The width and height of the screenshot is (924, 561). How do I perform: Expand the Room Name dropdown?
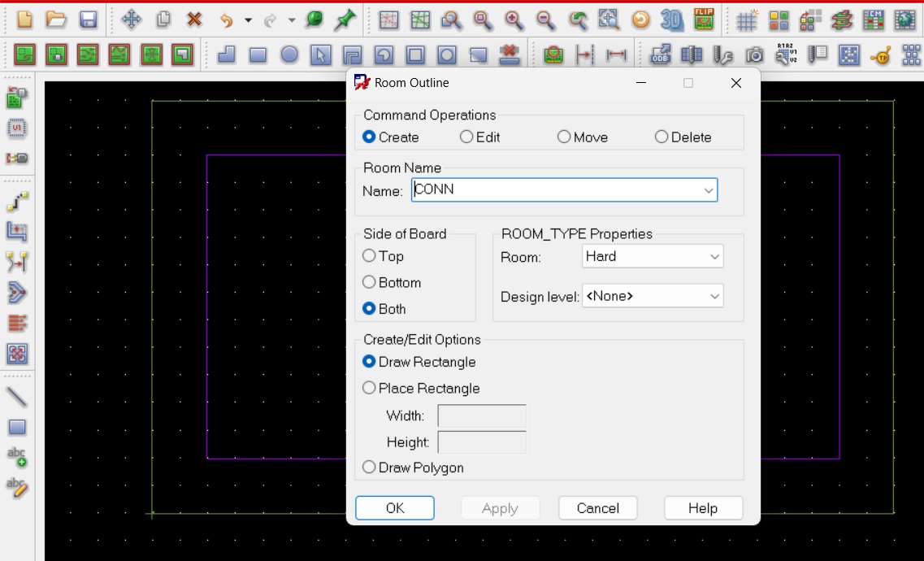coord(709,190)
